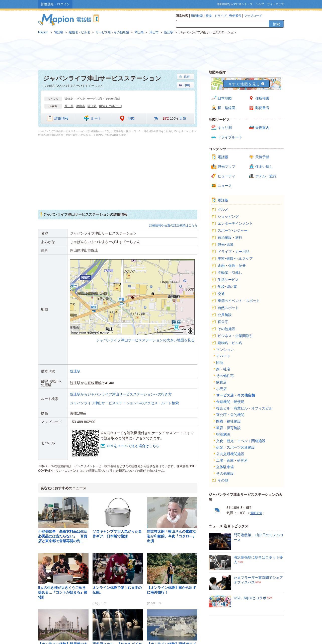Click the QR code image
Viewport: 322px width, 644px height.
tap(85, 443)
